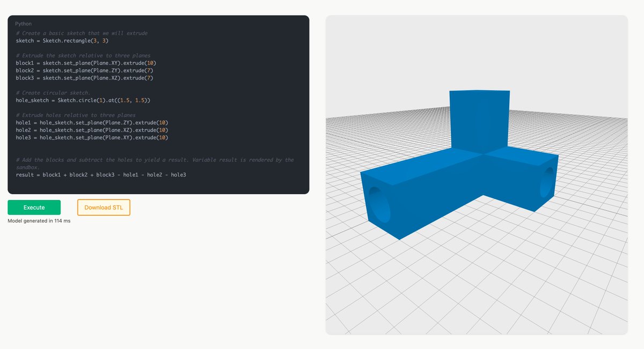Image resolution: width=644 pixels, height=349 pixels.
Task: Click inside the Python code editor
Action: [158, 105]
